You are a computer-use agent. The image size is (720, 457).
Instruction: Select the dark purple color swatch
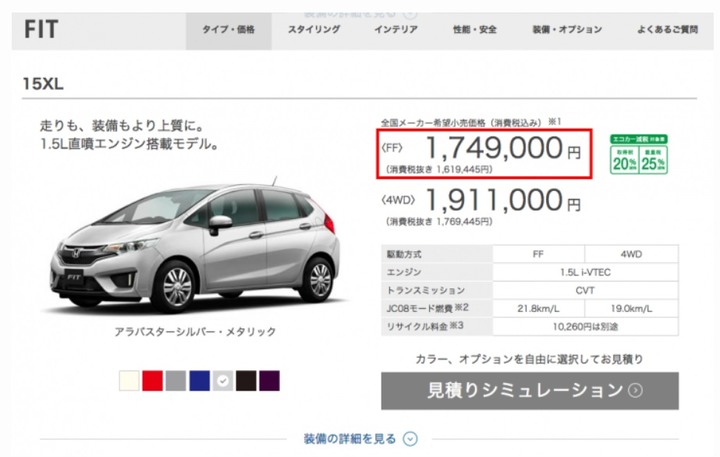click(x=270, y=381)
